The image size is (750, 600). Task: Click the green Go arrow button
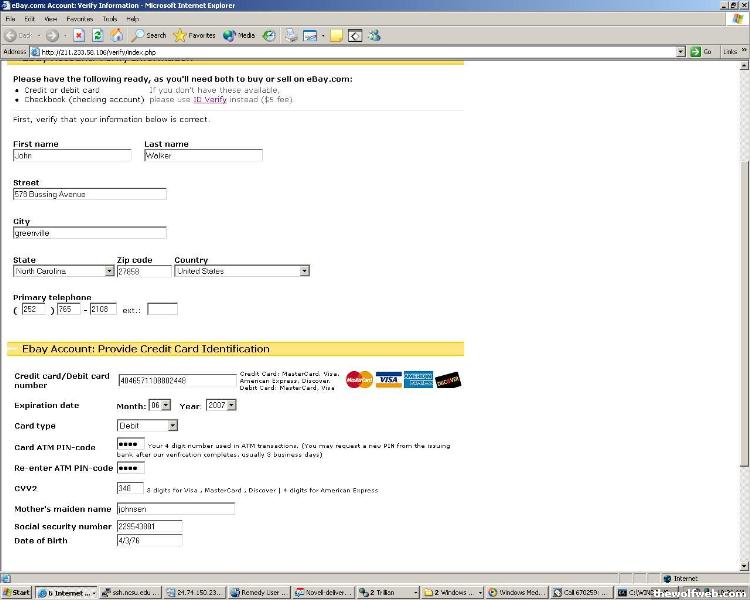tap(695, 52)
